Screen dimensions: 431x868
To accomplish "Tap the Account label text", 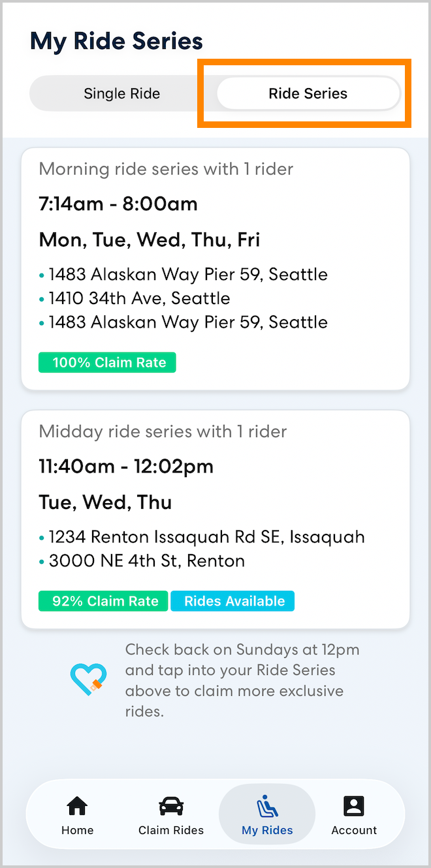I will [x=353, y=830].
